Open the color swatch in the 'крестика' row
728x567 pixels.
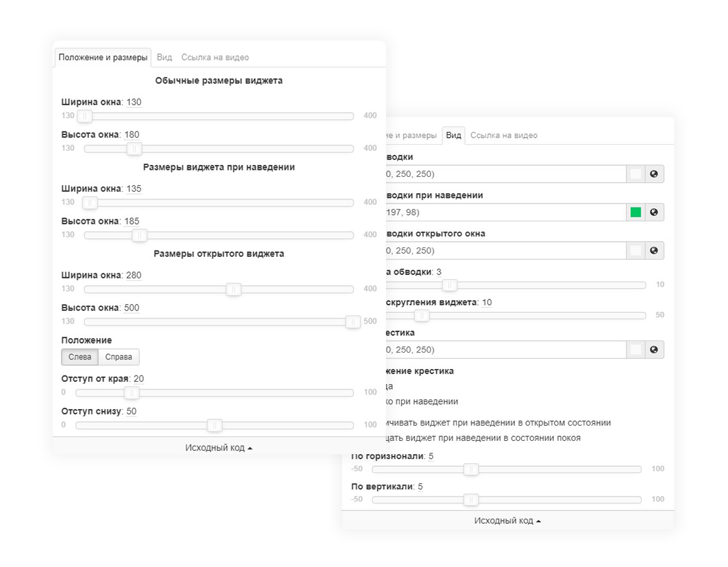click(635, 349)
